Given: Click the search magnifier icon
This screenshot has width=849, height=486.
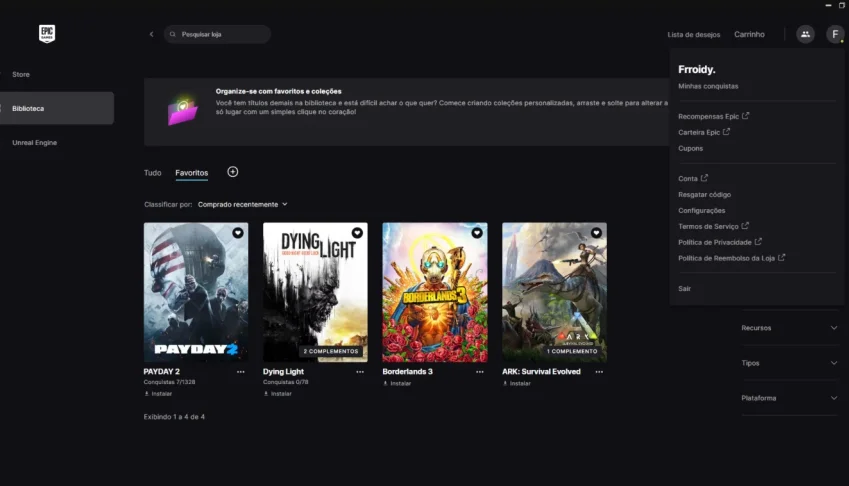Looking at the screenshot, I should click(x=173, y=34).
